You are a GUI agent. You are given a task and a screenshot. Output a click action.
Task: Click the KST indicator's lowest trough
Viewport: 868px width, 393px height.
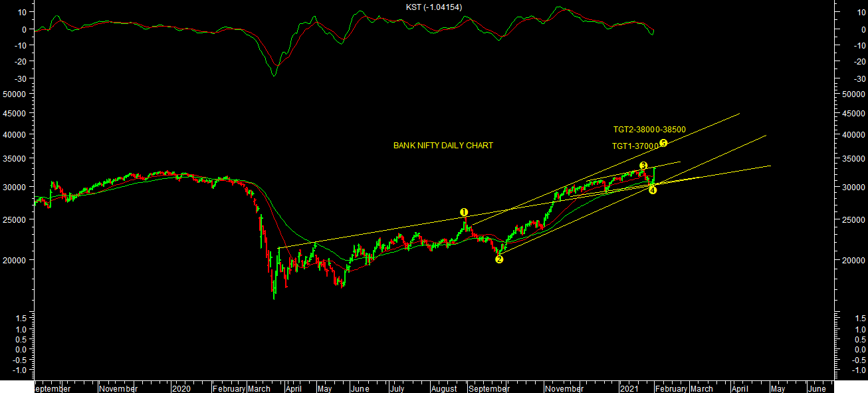click(274, 75)
